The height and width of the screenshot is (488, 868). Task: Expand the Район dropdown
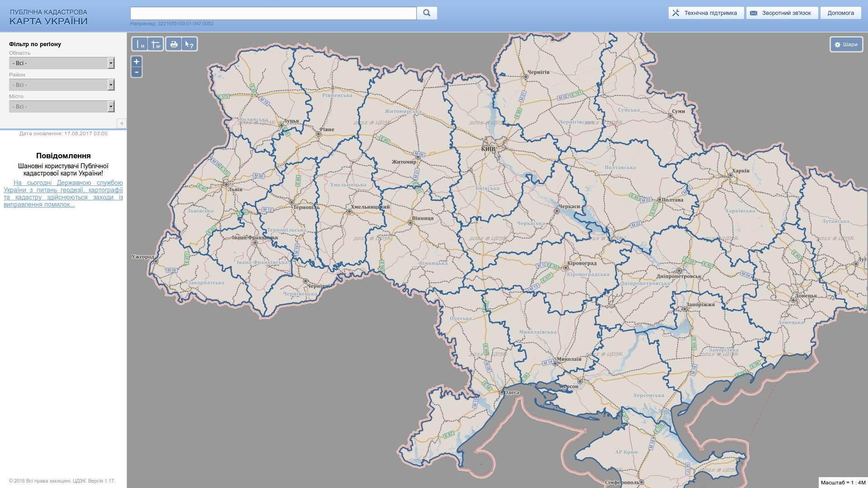point(61,85)
